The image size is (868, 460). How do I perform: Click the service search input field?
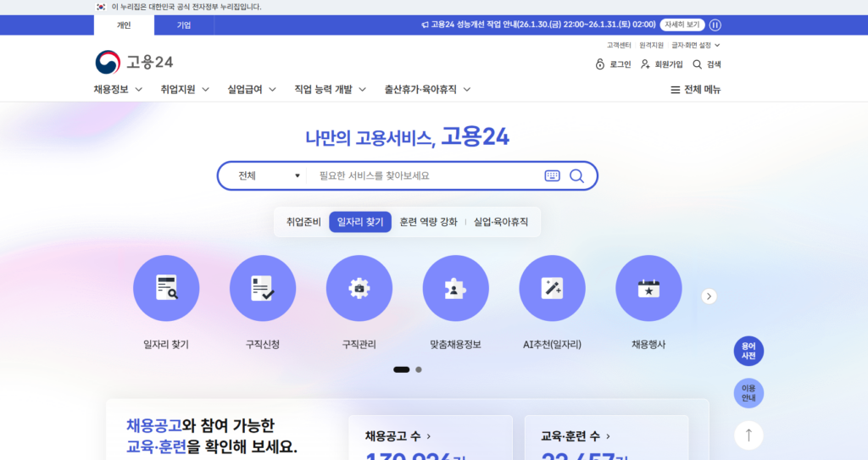[424, 176]
